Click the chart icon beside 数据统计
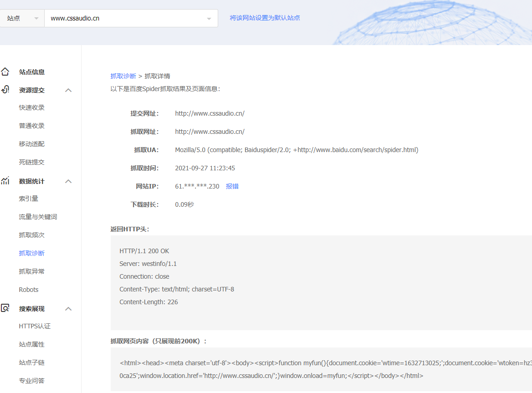This screenshot has width=532, height=393. [x=5, y=181]
